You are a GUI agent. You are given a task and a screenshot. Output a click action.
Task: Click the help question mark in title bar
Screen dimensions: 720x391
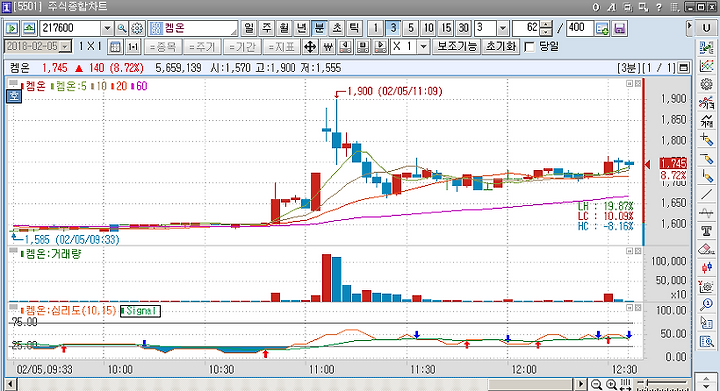coord(659,6)
